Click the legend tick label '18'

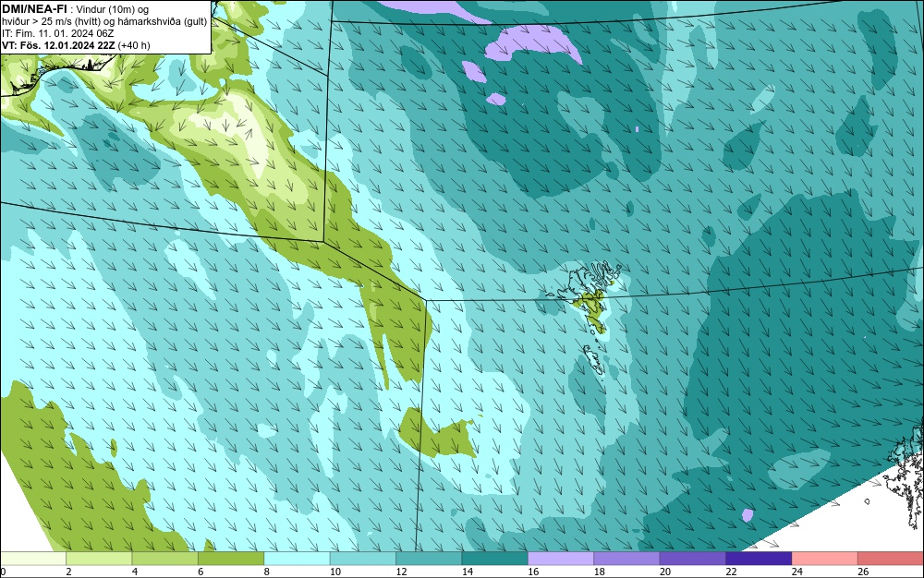[600, 572]
